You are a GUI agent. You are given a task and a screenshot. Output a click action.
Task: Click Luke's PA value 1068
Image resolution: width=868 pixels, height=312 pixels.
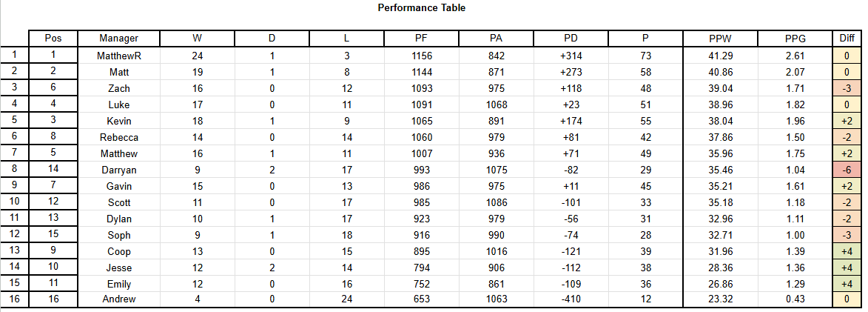click(496, 104)
